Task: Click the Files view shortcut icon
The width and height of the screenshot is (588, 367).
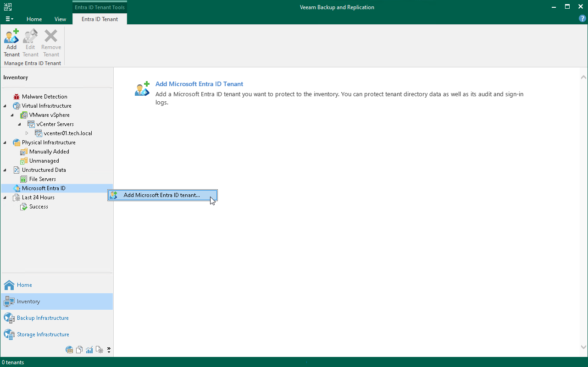Action: coord(79,350)
